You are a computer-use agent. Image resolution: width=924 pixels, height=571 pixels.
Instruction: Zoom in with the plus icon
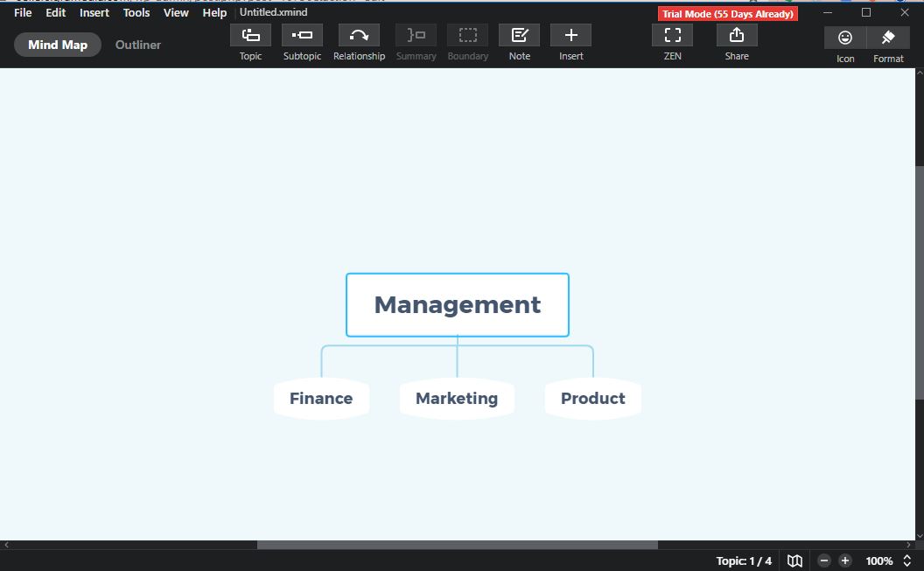(844, 561)
